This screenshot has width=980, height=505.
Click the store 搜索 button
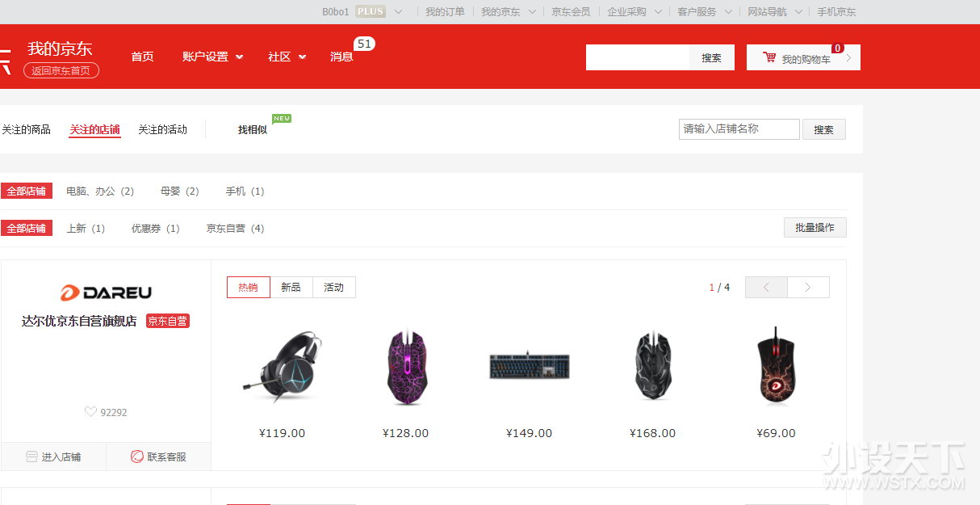click(824, 129)
